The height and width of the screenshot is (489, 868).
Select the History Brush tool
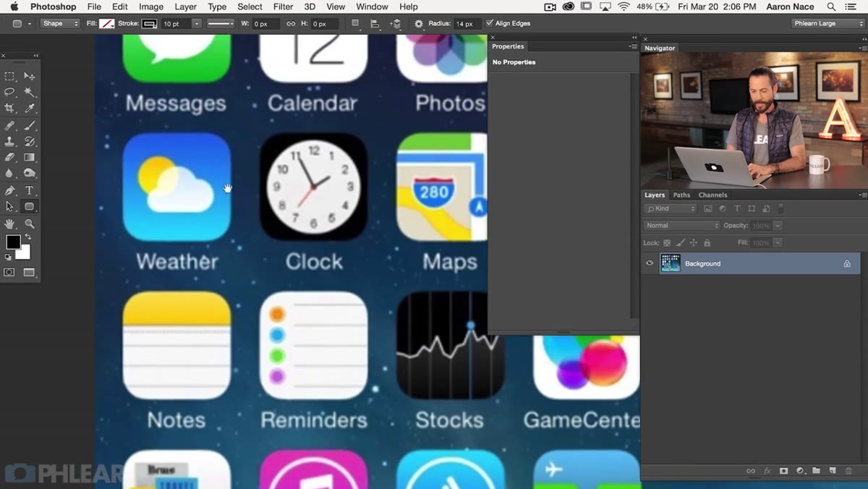point(30,141)
